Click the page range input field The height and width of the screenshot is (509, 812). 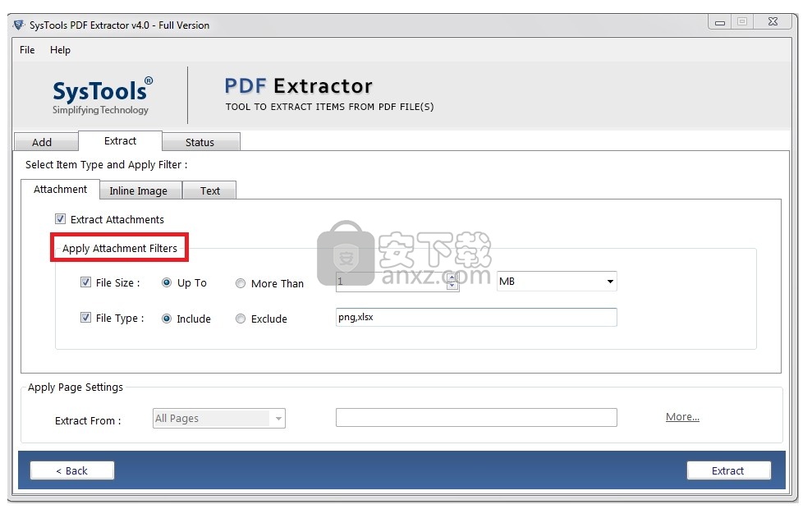tap(476, 417)
